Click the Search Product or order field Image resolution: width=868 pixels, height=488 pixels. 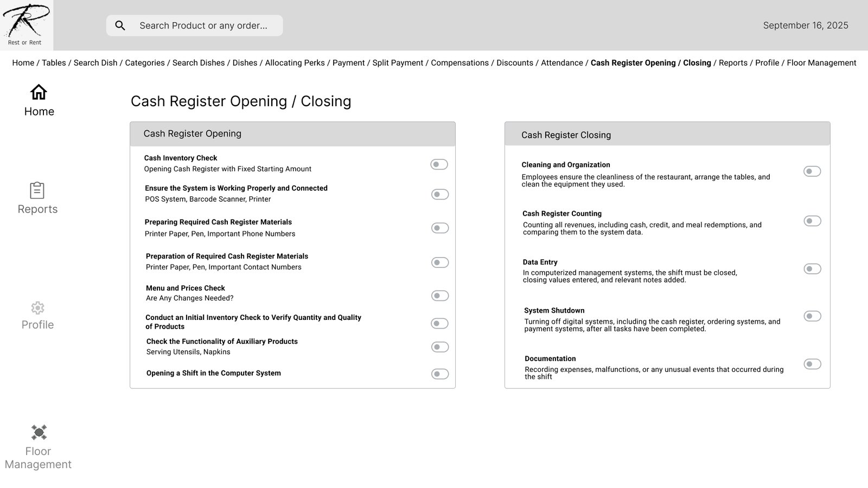tap(203, 25)
